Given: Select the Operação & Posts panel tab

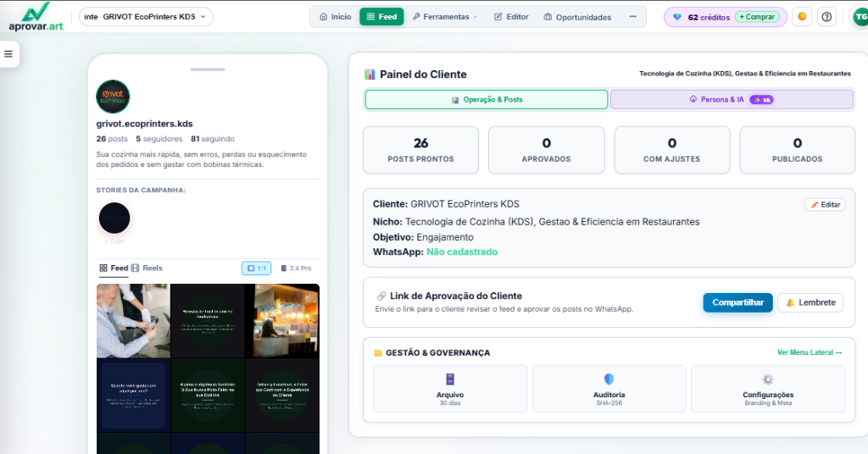Looking at the screenshot, I should pyautogui.click(x=487, y=100).
